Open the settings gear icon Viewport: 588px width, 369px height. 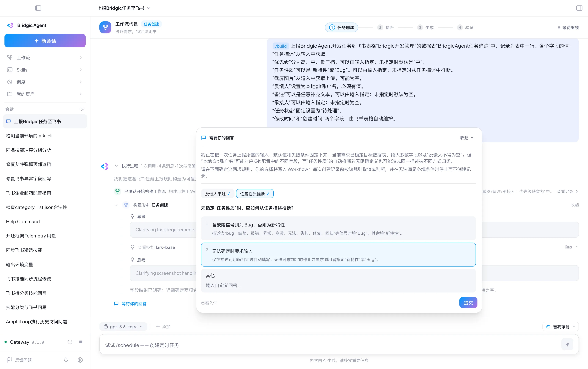[x=80, y=360]
